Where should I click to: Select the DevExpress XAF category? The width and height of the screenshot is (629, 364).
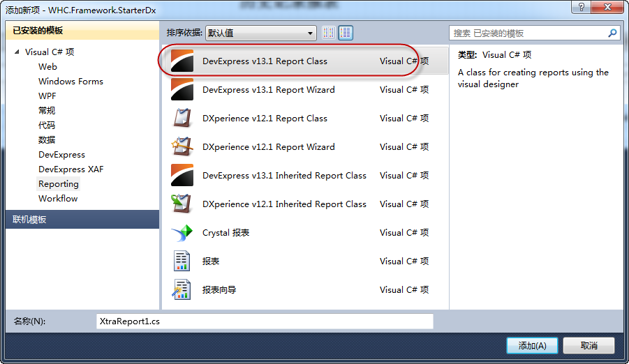pyautogui.click(x=71, y=169)
